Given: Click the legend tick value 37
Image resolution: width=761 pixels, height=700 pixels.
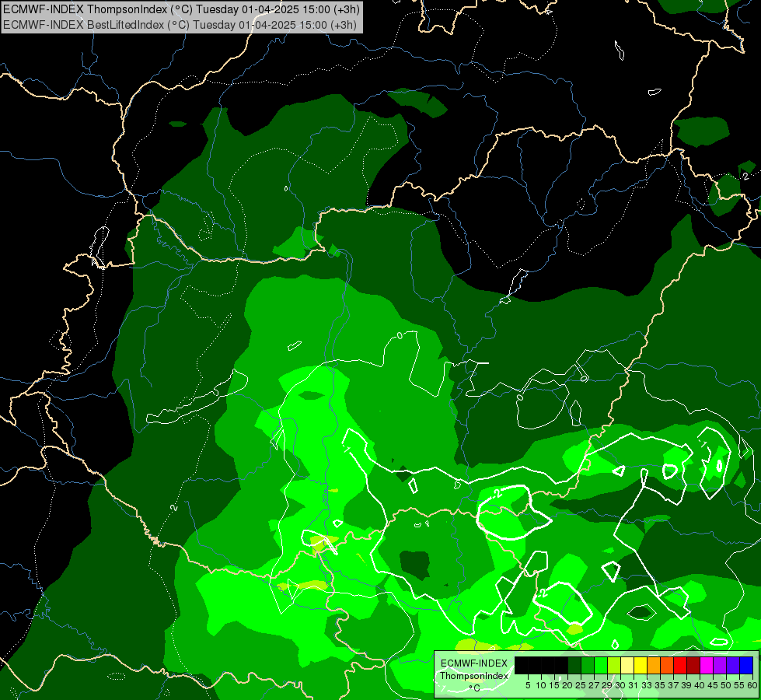Looking at the screenshot, I should point(673,685).
